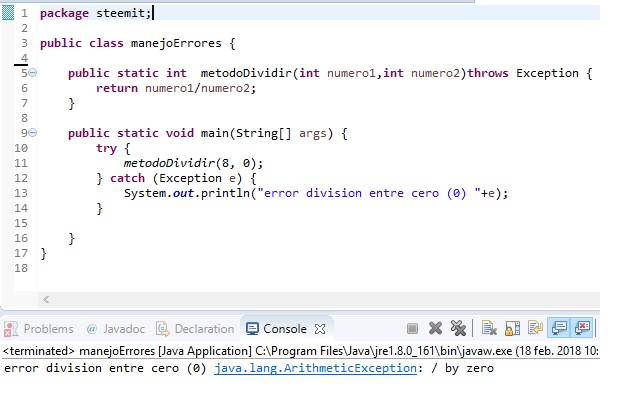This screenshot has width=627, height=393.
Task: Click the editor horizontal scroll left arrow
Action: [x=46, y=299]
